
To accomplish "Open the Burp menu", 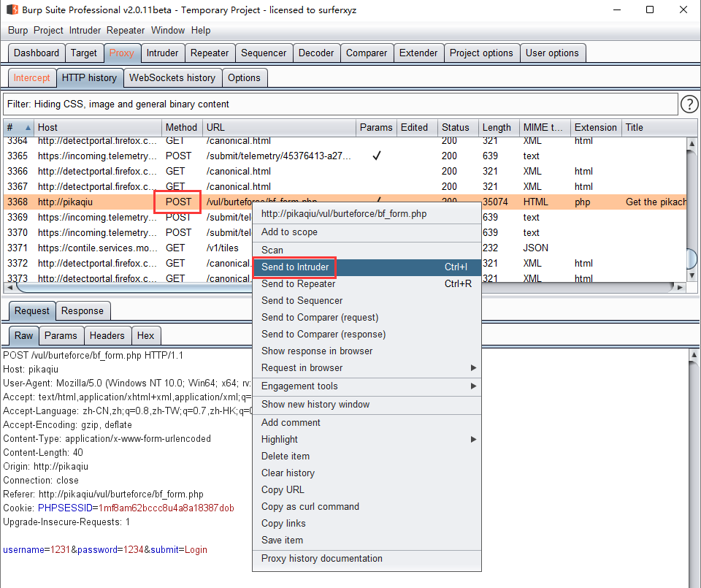I will (x=18, y=31).
